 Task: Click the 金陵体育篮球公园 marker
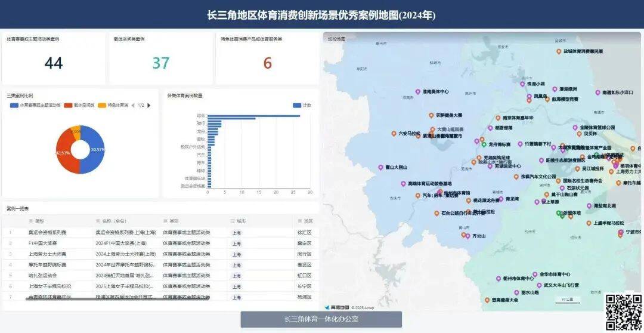[575, 128]
